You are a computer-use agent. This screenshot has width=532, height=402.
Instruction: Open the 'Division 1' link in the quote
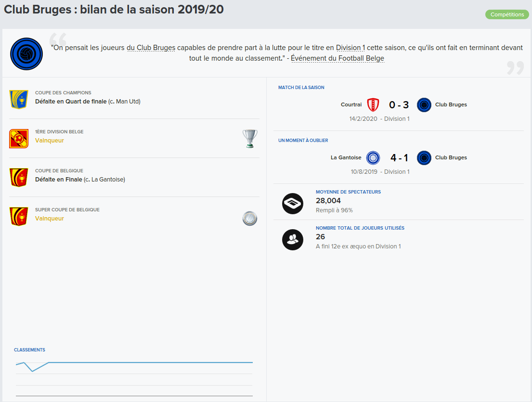350,48
